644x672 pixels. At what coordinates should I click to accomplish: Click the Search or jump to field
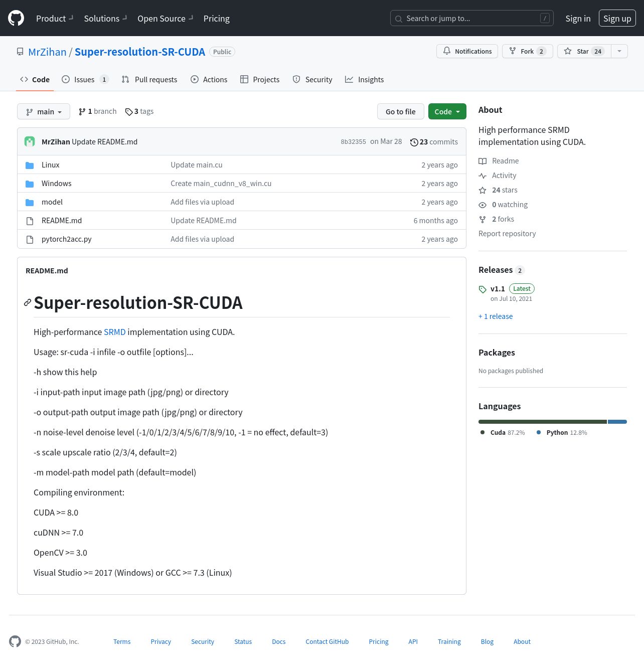tap(472, 18)
